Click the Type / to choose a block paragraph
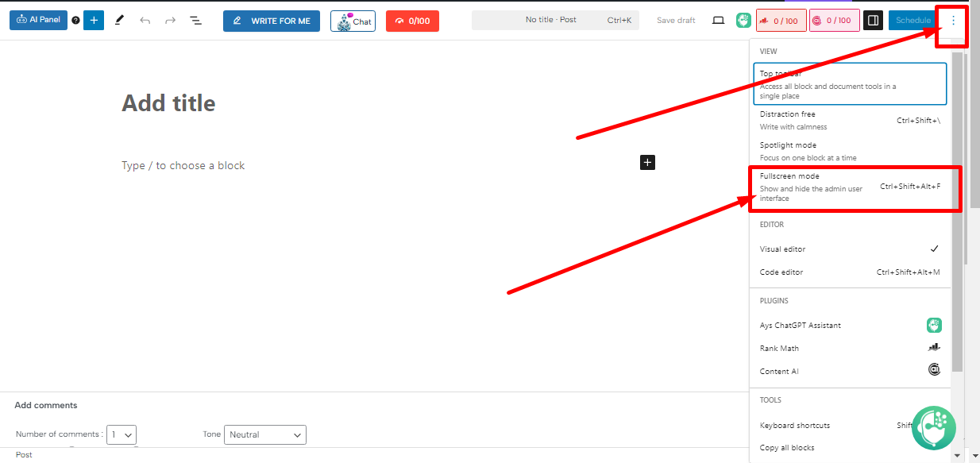Image resolution: width=980 pixels, height=463 pixels. 183,165
